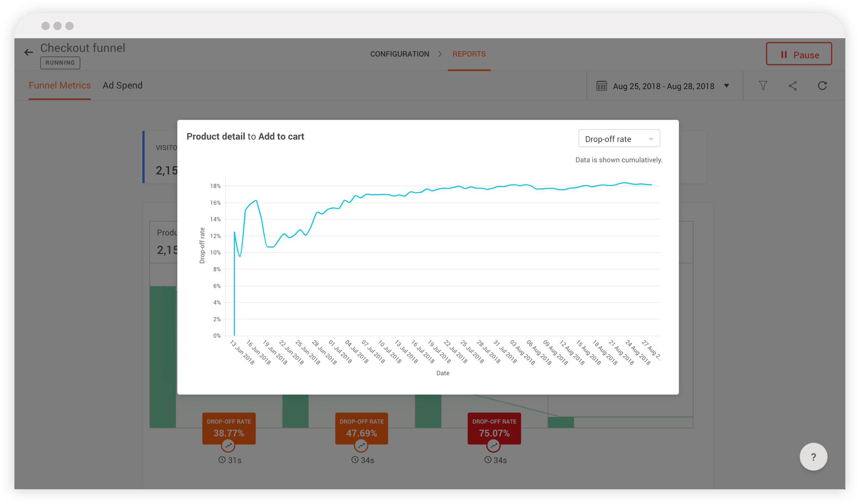The height and width of the screenshot is (504, 859).
Task: Switch to the Ad Spend tab
Action: coord(122,86)
